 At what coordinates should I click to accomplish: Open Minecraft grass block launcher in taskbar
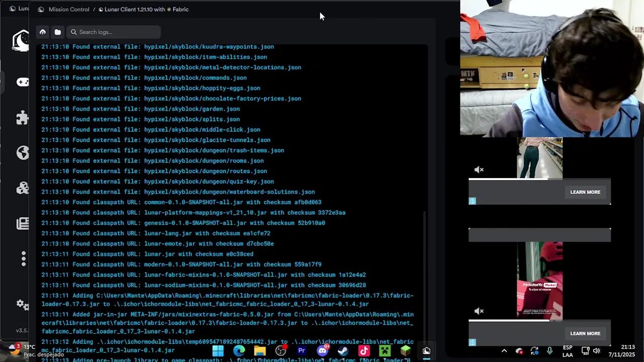406,351
